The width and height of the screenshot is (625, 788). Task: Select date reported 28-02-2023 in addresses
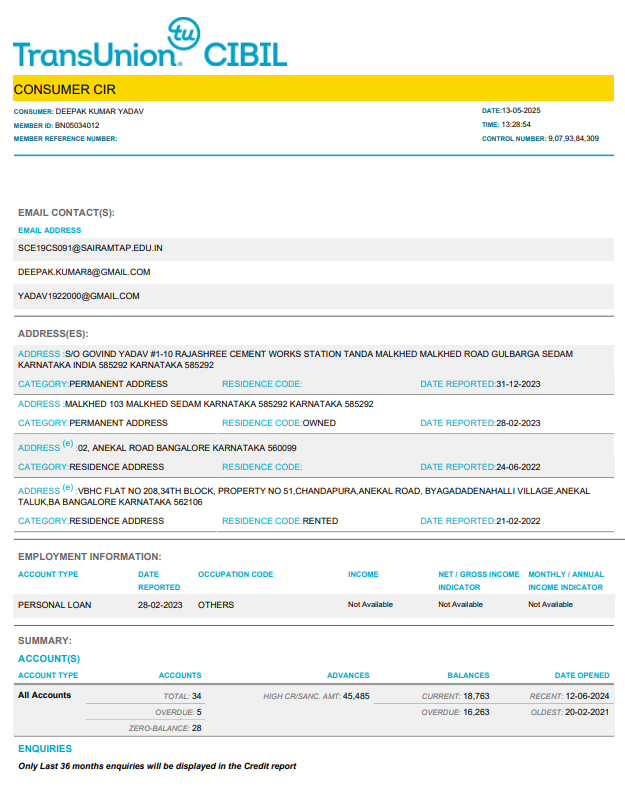518,423
